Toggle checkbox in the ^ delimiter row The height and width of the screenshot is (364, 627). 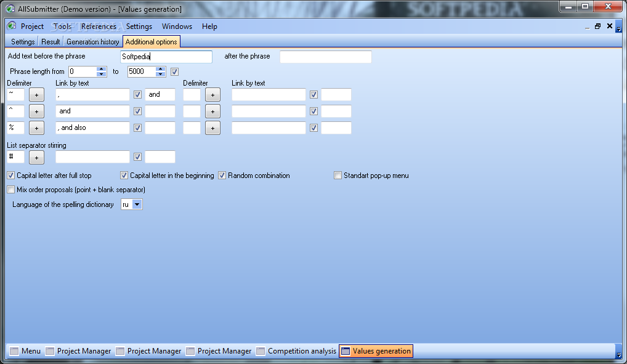(x=137, y=111)
